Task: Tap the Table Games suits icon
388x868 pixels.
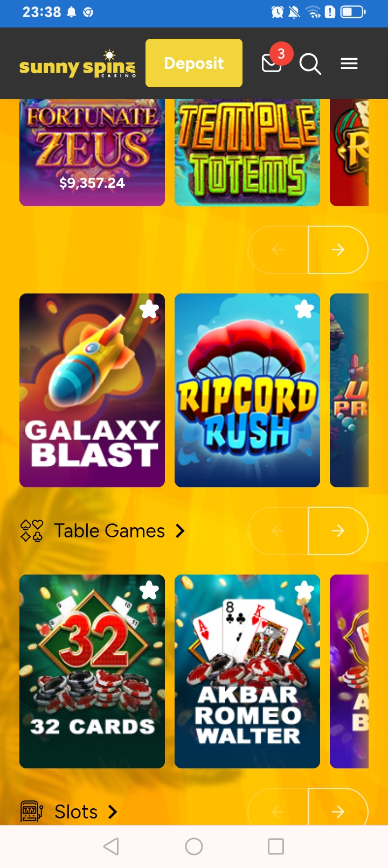Action: (x=31, y=531)
